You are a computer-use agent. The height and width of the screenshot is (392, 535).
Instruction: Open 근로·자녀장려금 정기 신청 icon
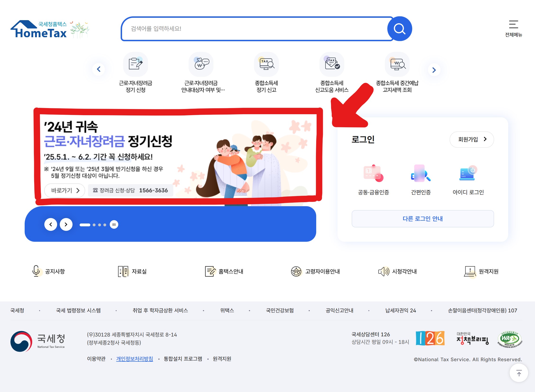[135, 64]
